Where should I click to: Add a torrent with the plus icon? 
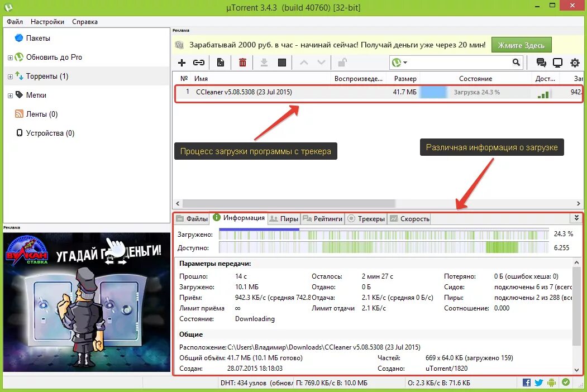pyautogui.click(x=182, y=63)
